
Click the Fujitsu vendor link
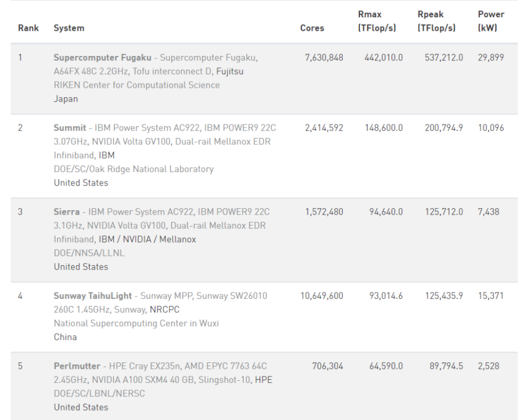tap(230, 71)
